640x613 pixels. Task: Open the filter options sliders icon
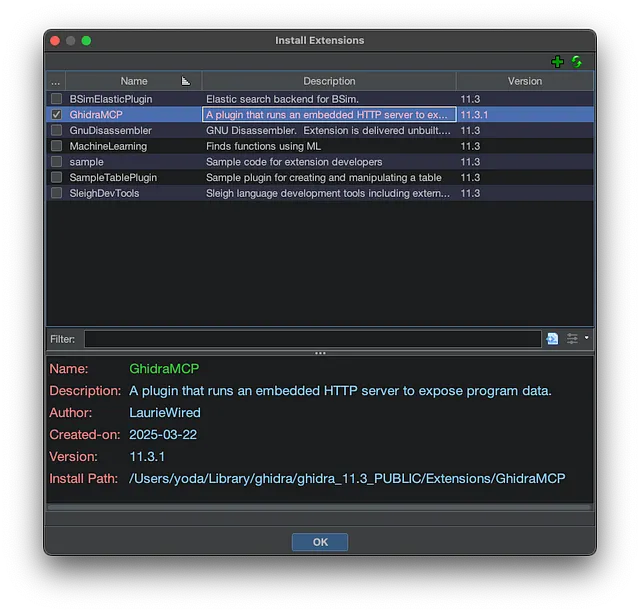coord(572,339)
